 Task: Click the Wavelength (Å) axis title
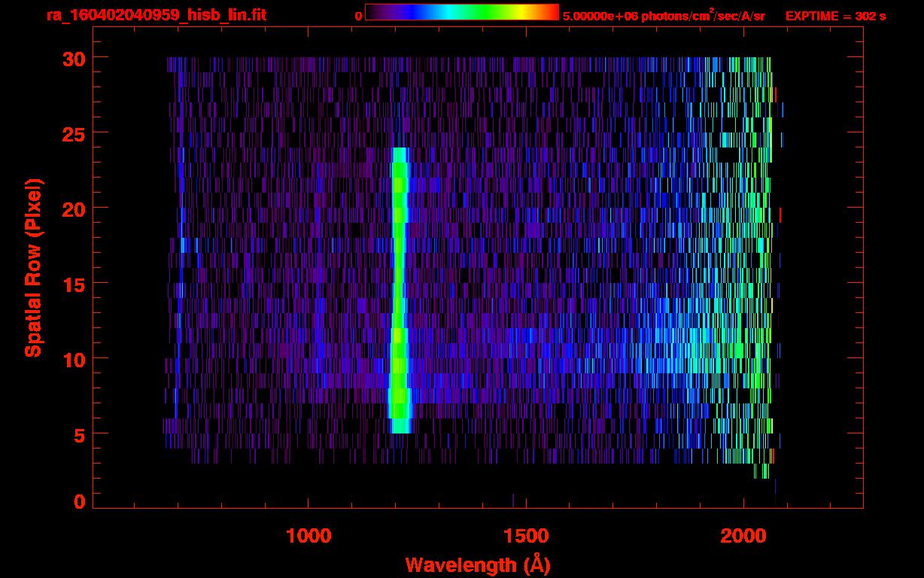[x=478, y=564]
